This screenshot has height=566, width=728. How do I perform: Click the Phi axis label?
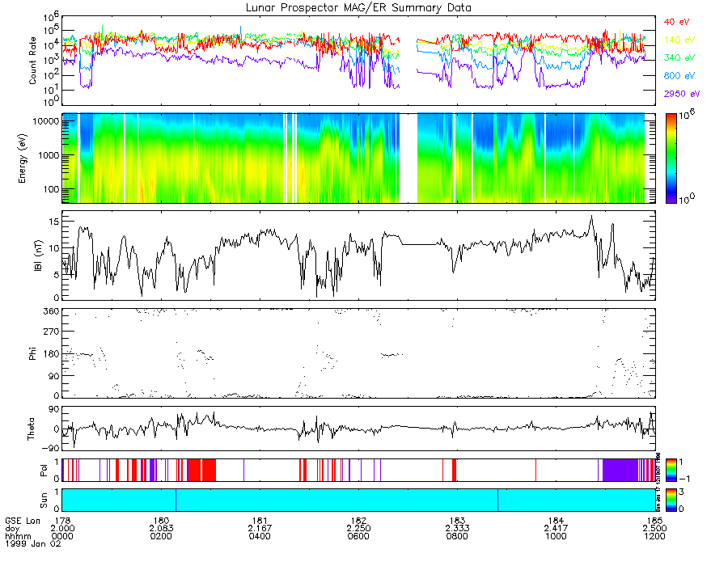(x=32, y=353)
